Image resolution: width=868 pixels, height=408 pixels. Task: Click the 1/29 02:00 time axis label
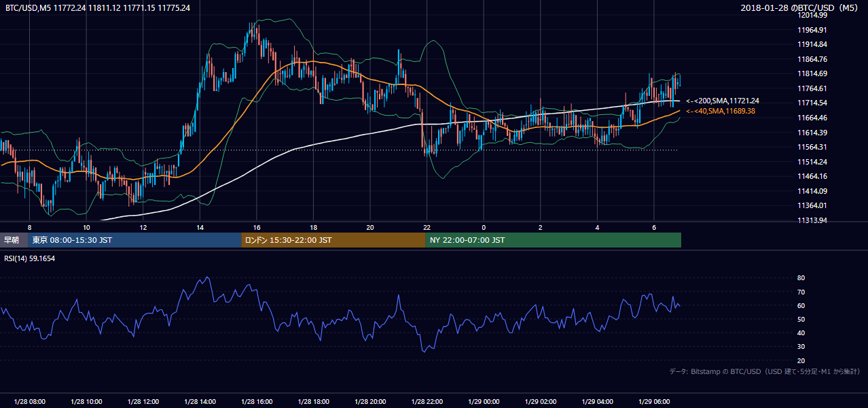(541, 402)
